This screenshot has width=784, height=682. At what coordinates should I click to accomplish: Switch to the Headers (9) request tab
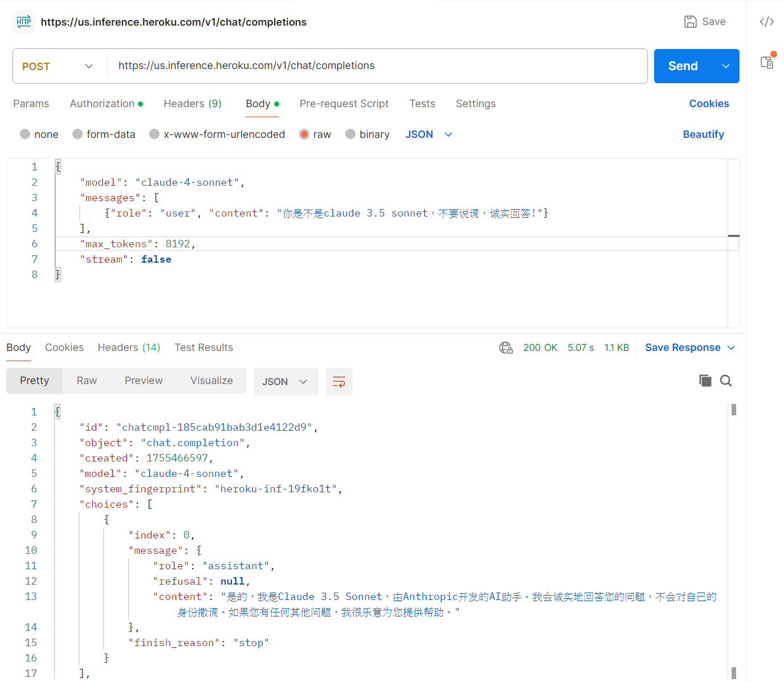192,104
